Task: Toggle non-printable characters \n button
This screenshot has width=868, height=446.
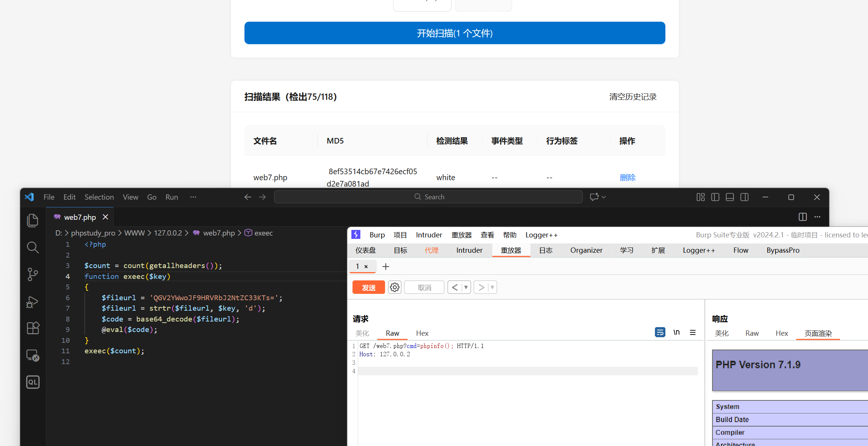Action: click(x=676, y=332)
